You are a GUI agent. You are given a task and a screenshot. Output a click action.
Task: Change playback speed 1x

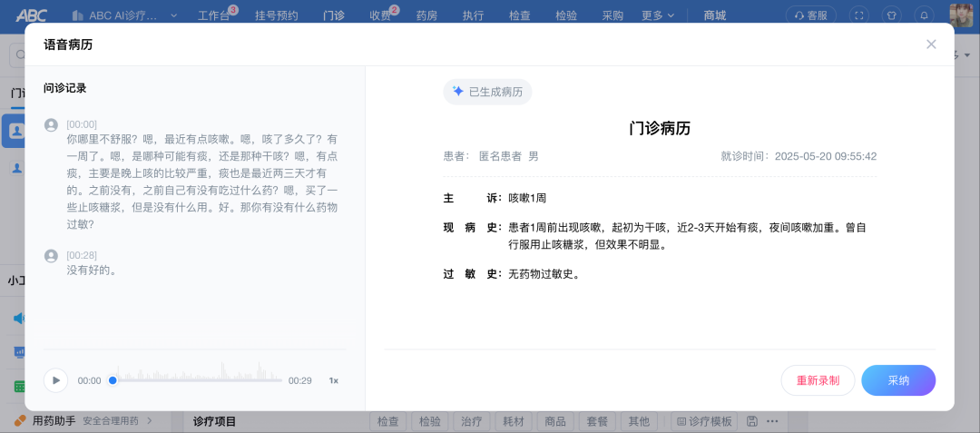(334, 380)
